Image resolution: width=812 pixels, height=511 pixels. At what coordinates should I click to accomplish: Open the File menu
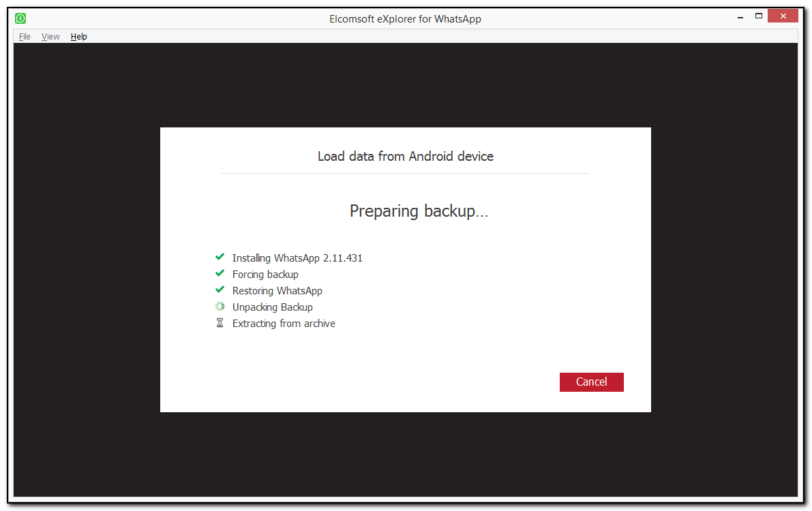[x=24, y=36]
